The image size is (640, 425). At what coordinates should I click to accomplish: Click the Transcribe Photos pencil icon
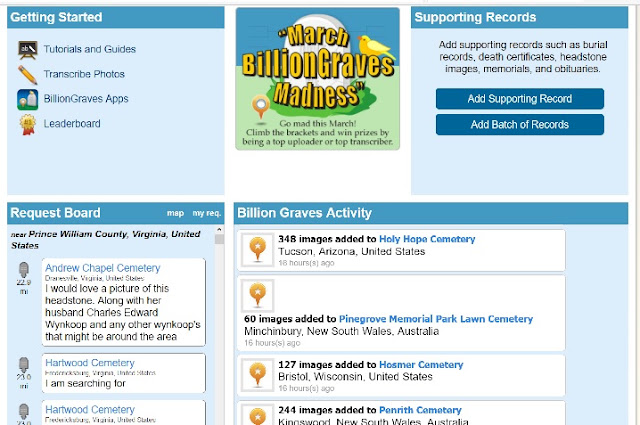pos(28,75)
